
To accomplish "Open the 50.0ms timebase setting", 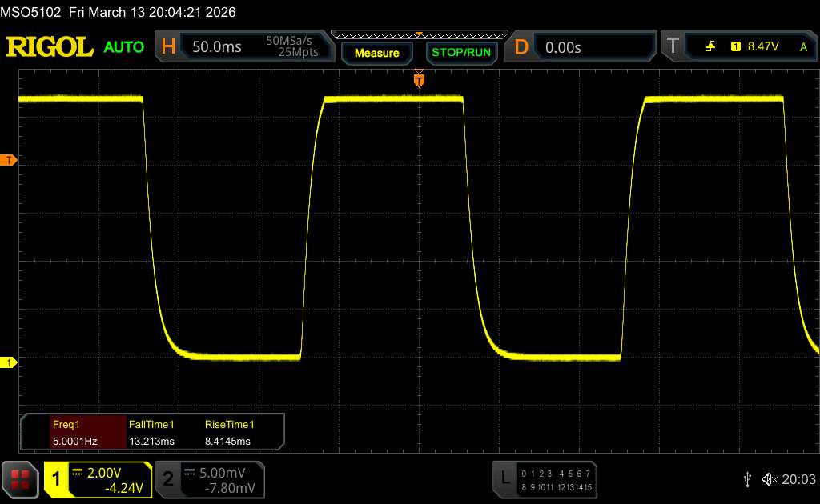I will pos(217,47).
